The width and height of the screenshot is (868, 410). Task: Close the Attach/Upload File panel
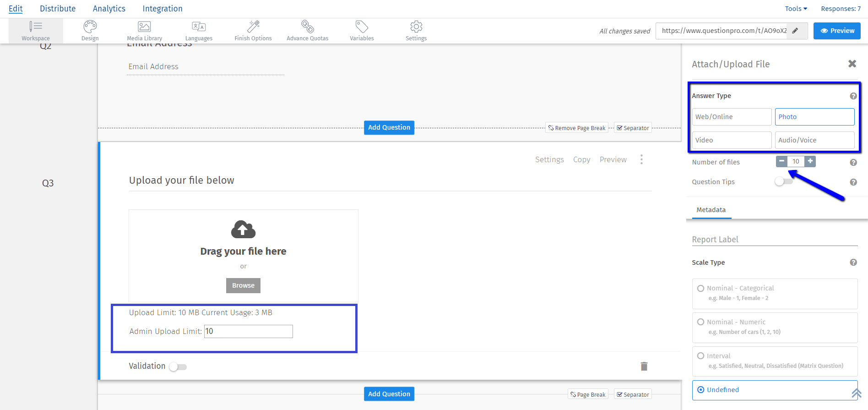pyautogui.click(x=852, y=64)
